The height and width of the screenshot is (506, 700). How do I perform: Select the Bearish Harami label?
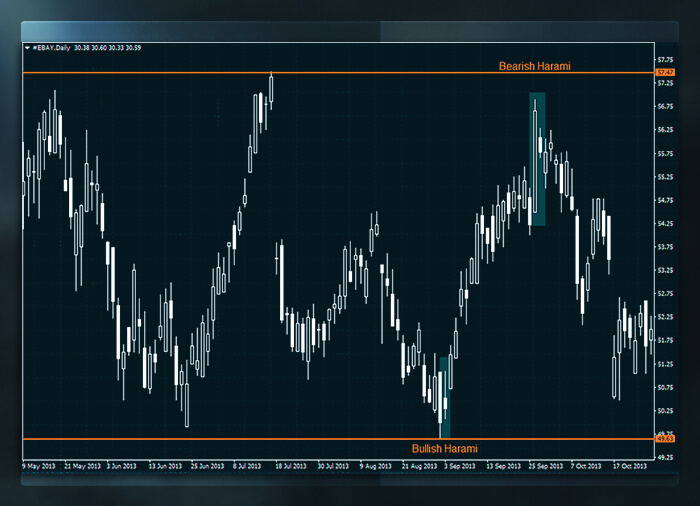[x=534, y=66]
